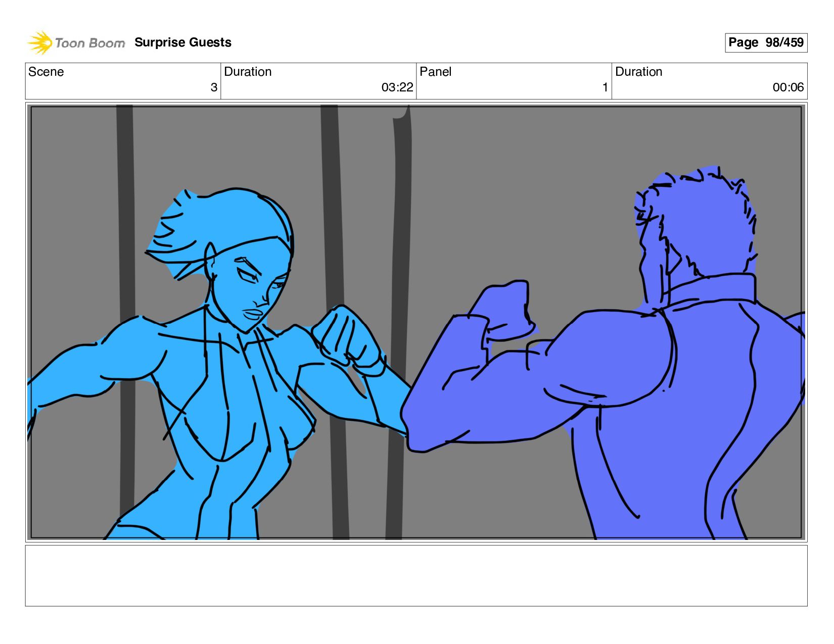834x644 pixels.
Task: Click the empty notes box below the panel
Action: (x=416, y=575)
